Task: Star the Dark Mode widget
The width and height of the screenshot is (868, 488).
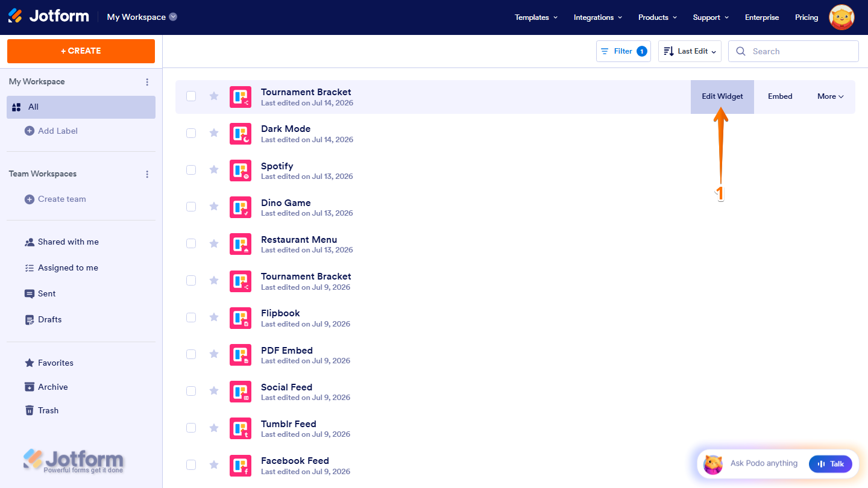Action: pyautogui.click(x=214, y=133)
